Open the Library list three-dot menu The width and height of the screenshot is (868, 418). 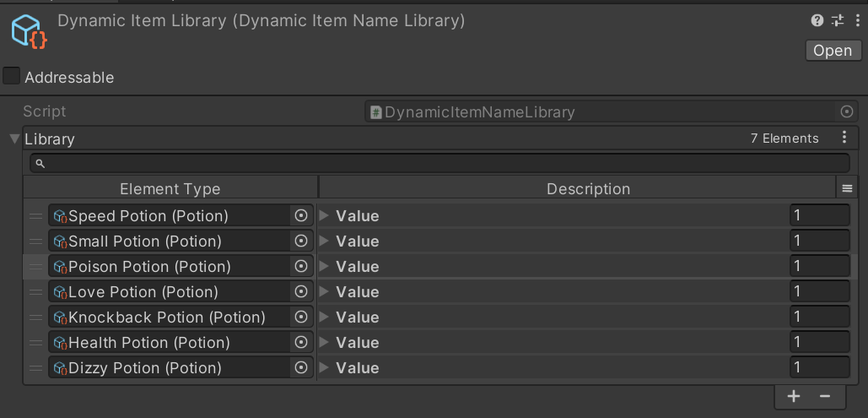pos(844,138)
